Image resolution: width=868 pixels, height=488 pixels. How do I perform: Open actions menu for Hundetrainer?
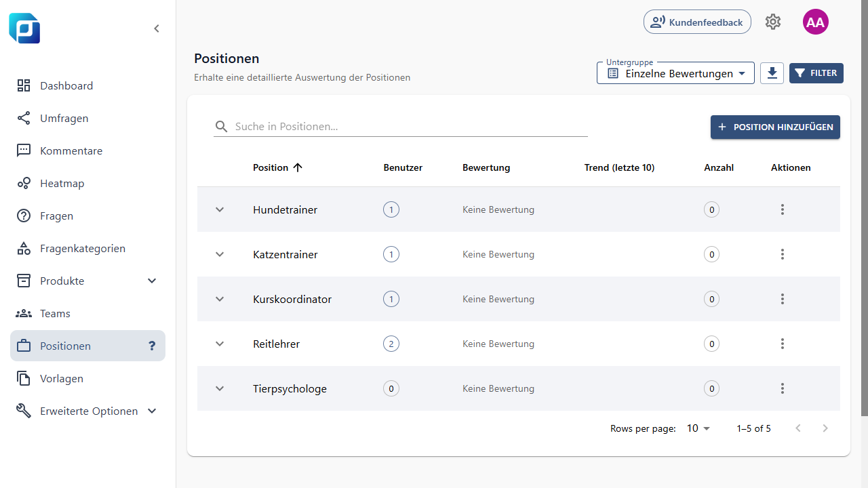point(783,209)
